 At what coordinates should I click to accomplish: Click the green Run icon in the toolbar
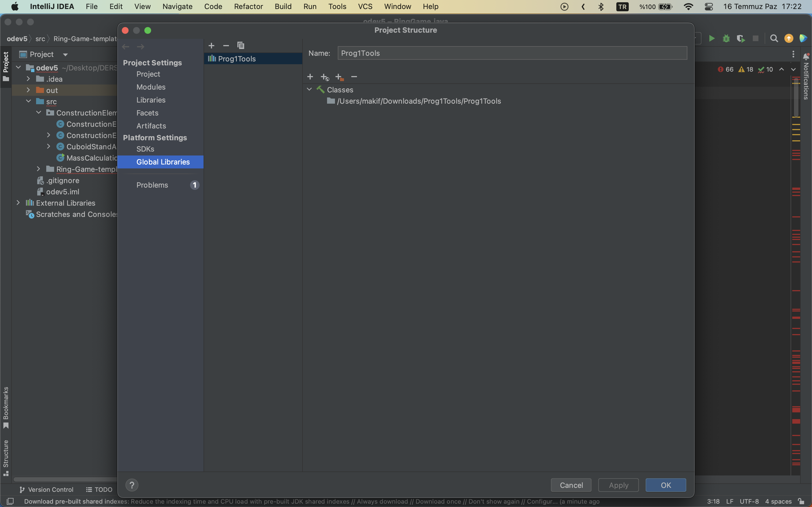point(711,39)
